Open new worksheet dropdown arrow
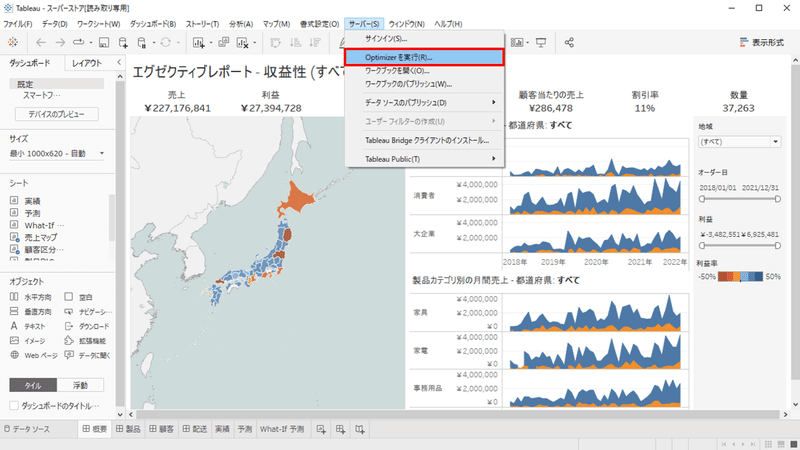Screen dimensions: 800x450 tap(210, 43)
